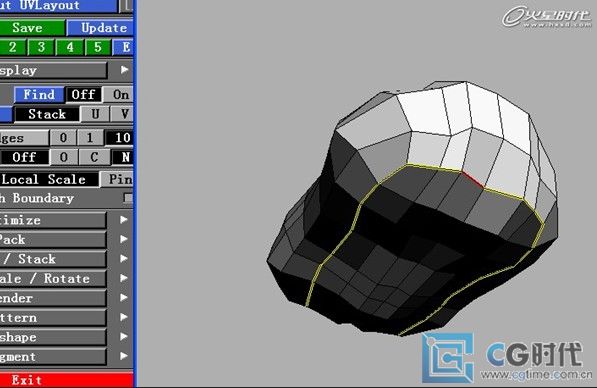Viewport: 597px width, 388px height.
Task: Click the Local Scale button
Action: point(49,179)
